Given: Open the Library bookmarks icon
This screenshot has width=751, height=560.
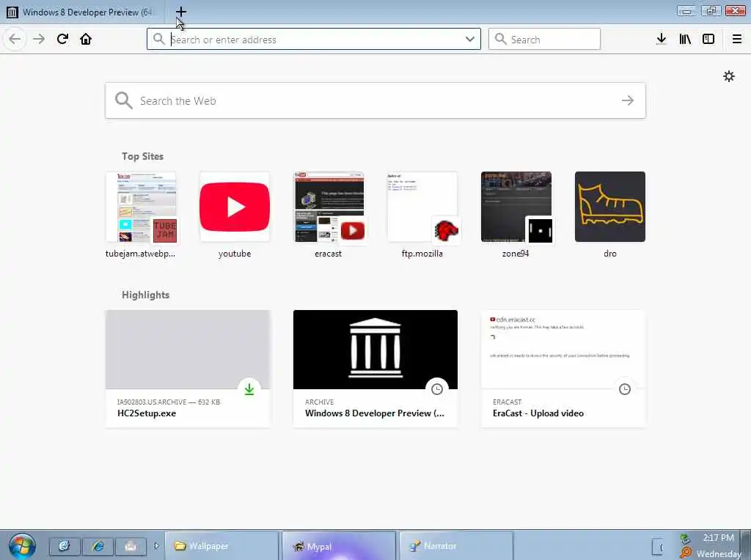Looking at the screenshot, I should (685, 39).
